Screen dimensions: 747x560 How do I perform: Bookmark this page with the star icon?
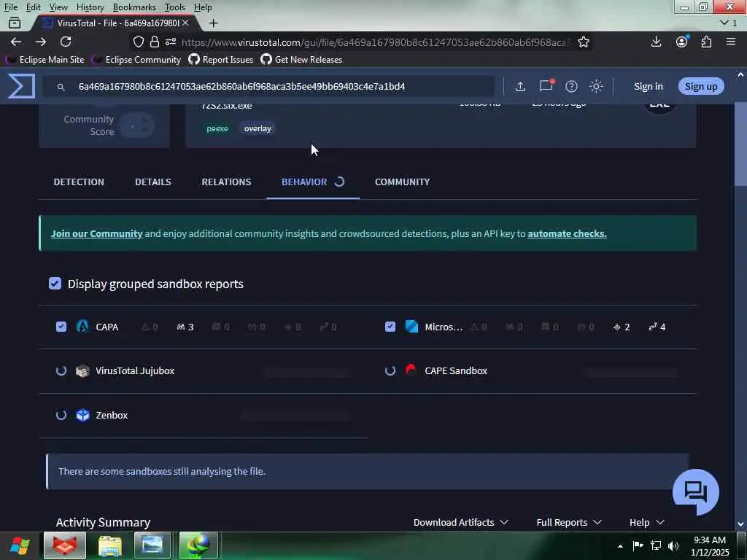(583, 42)
